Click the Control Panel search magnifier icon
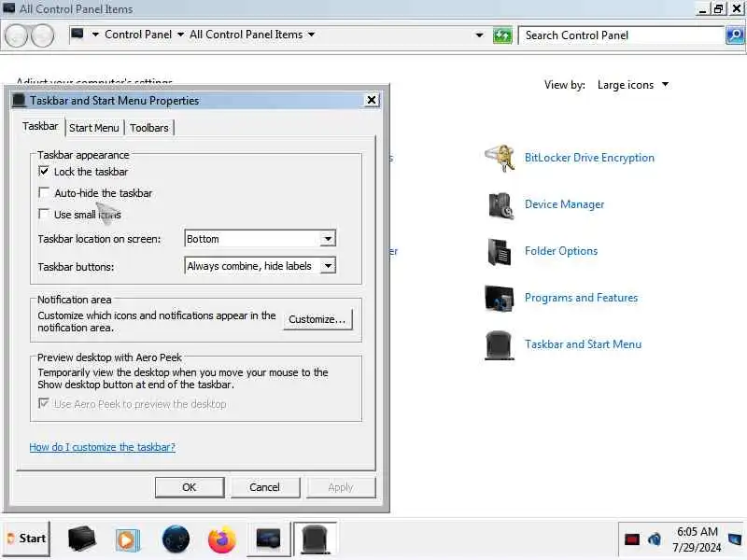This screenshot has width=747, height=560. pos(735,35)
